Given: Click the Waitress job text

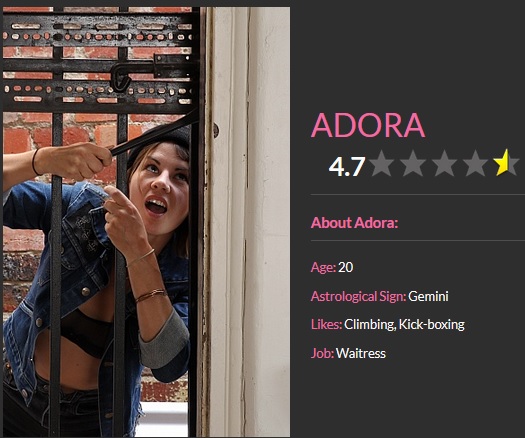Looking at the screenshot, I should (x=361, y=353).
